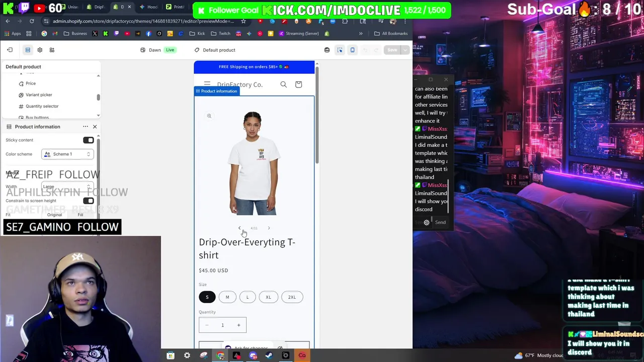The height and width of the screenshot is (362, 644).
Task: Select size 2XL
Action: coord(292,297)
